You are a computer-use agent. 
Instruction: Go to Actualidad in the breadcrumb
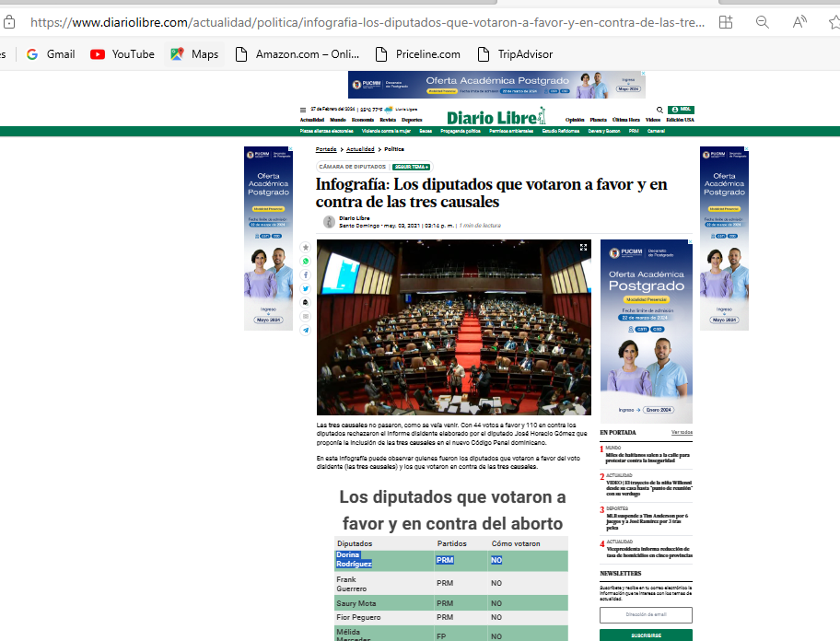360,149
